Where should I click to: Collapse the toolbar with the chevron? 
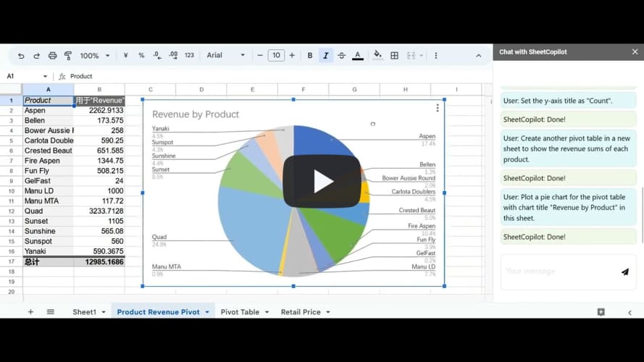tap(479, 56)
